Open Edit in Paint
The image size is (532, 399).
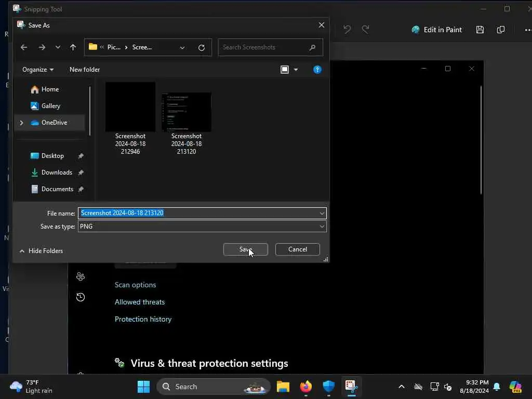(x=436, y=30)
